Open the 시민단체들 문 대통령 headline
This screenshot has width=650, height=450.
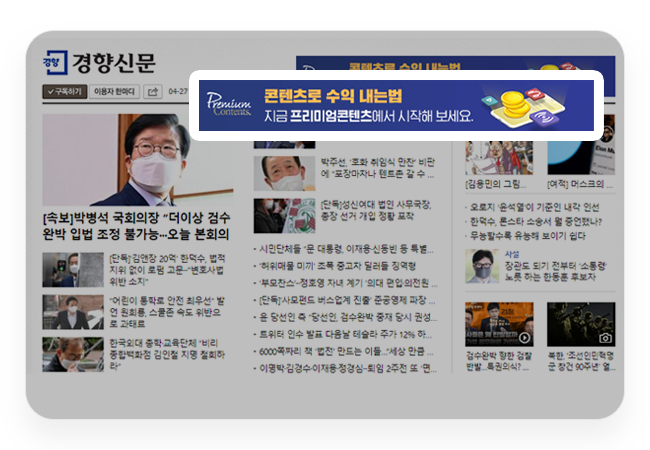click(x=344, y=249)
